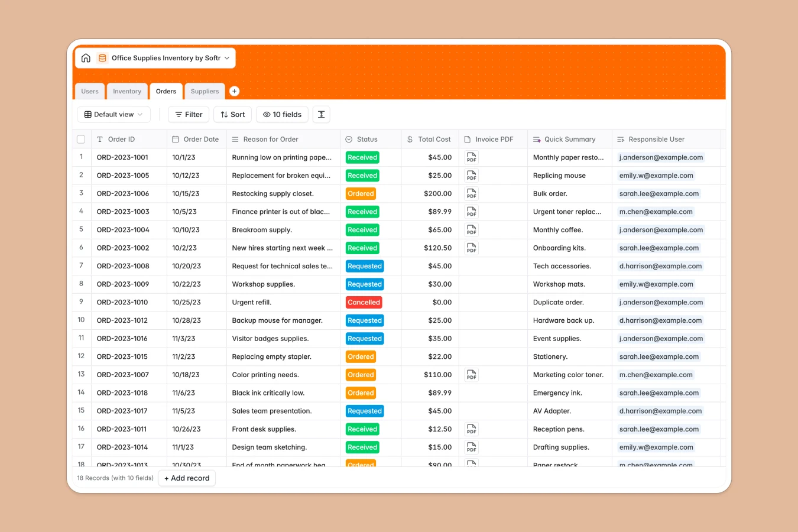
Task: Click the status circle icon on the Status column
Action: click(350, 139)
